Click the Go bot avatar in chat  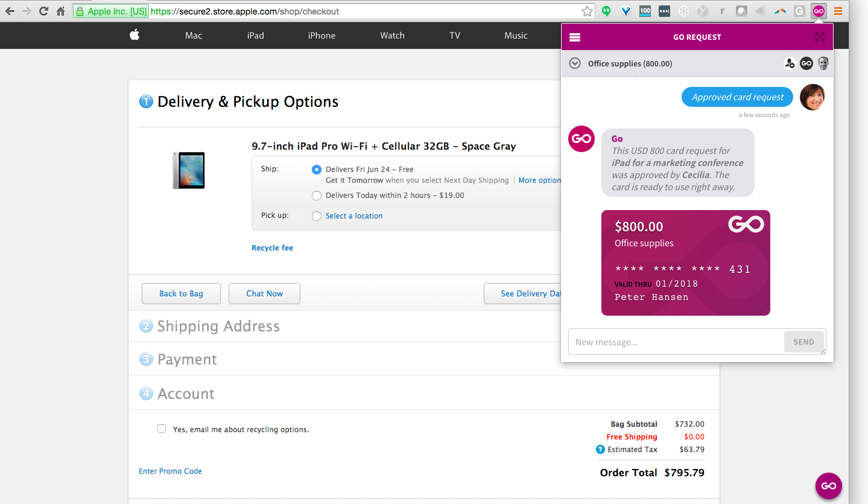click(581, 139)
